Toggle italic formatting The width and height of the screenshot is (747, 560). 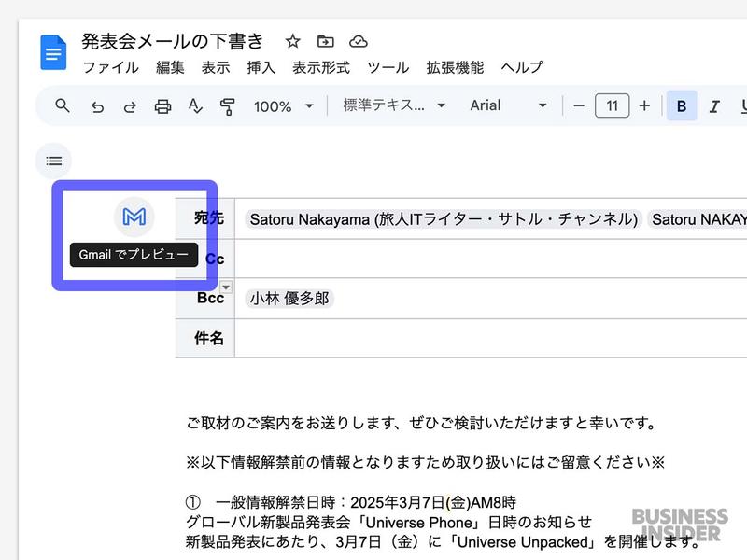click(714, 106)
